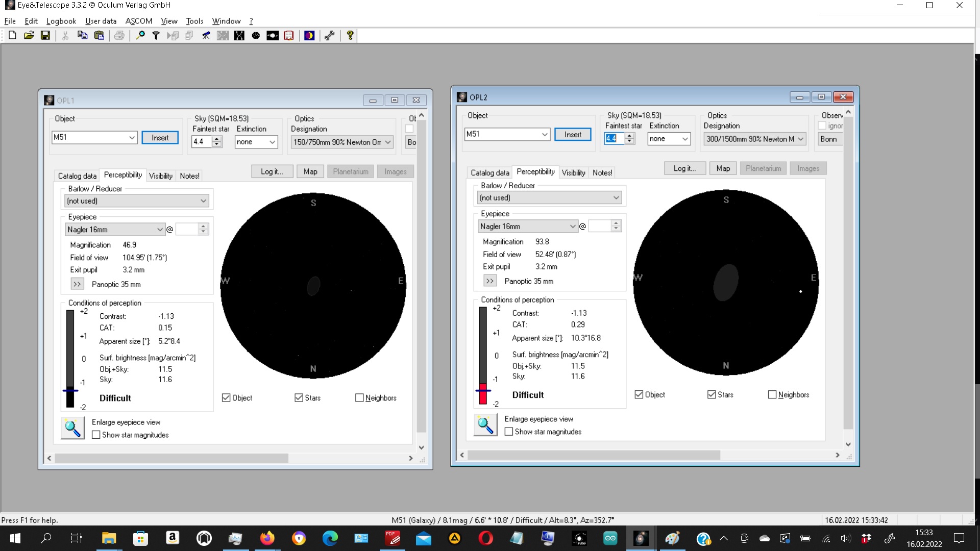This screenshot has width=980, height=551.
Task: Click the Paste clipboard toolbar icon
Action: pos(99,35)
